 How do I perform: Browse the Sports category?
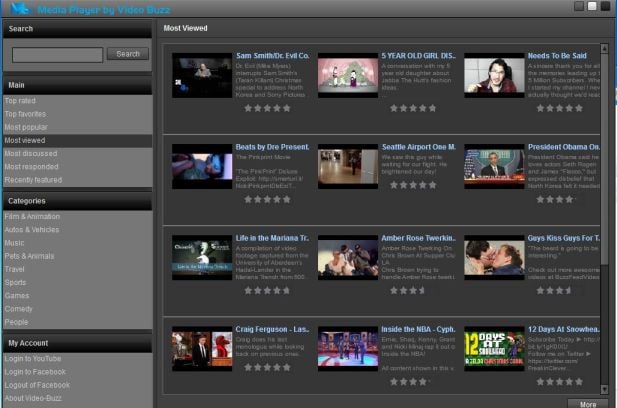click(15, 282)
